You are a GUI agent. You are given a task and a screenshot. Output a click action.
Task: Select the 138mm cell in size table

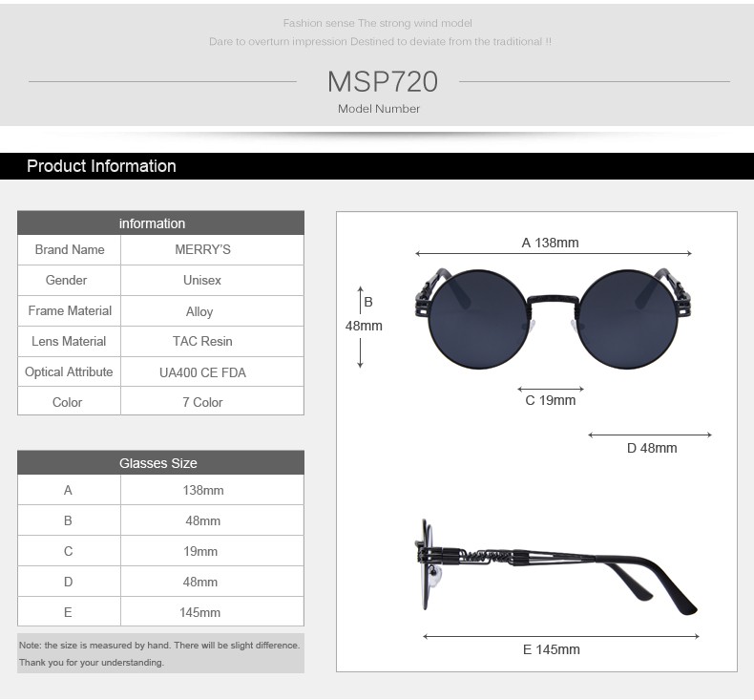pos(212,490)
